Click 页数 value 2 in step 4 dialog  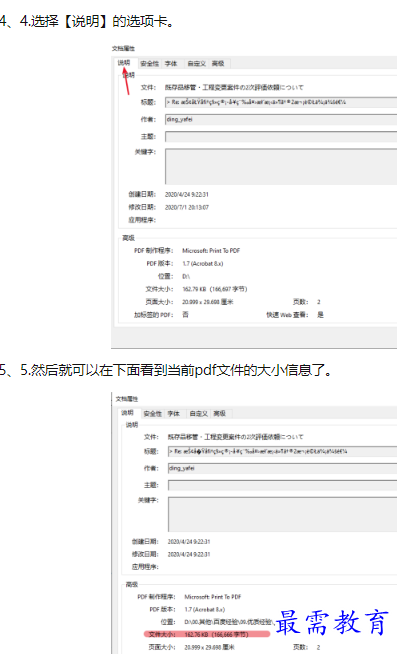(x=319, y=302)
